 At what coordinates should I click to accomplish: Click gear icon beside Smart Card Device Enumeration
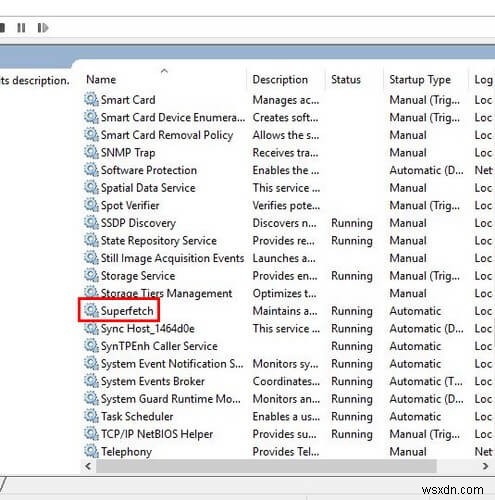point(91,117)
